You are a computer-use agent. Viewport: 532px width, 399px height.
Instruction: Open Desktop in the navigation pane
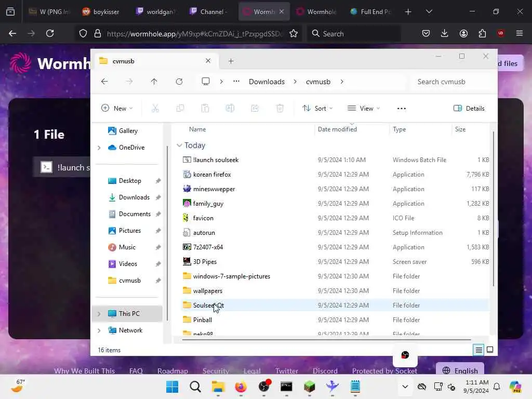[x=129, y=181]
